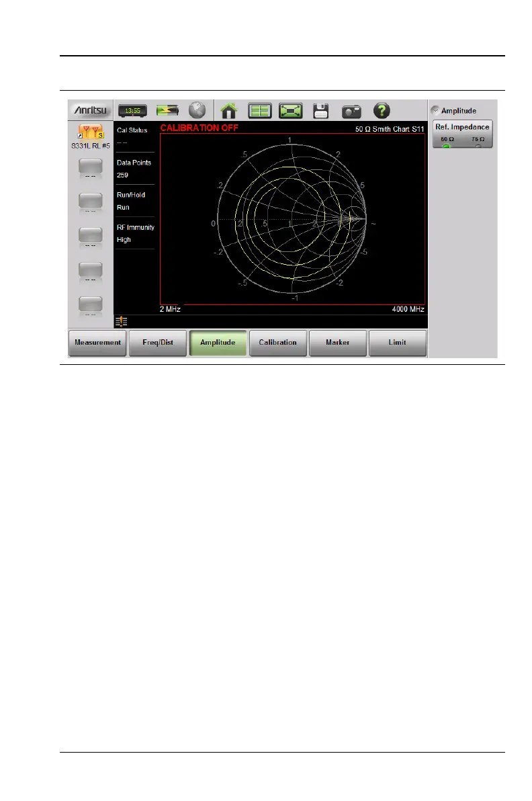Click the Smith chart trace display
532x801 pixels.
[293, 219]
